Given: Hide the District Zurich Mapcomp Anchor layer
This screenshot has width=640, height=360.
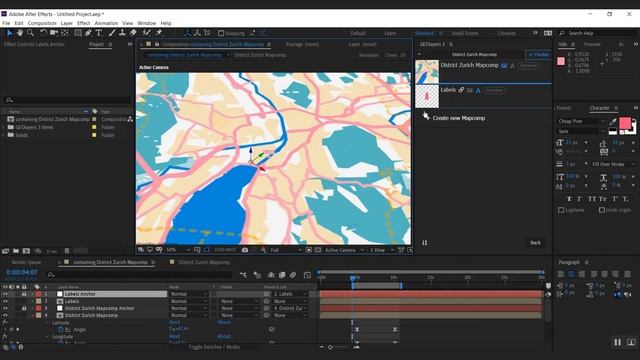Looking at the screenshot, I should click(5, 309).
